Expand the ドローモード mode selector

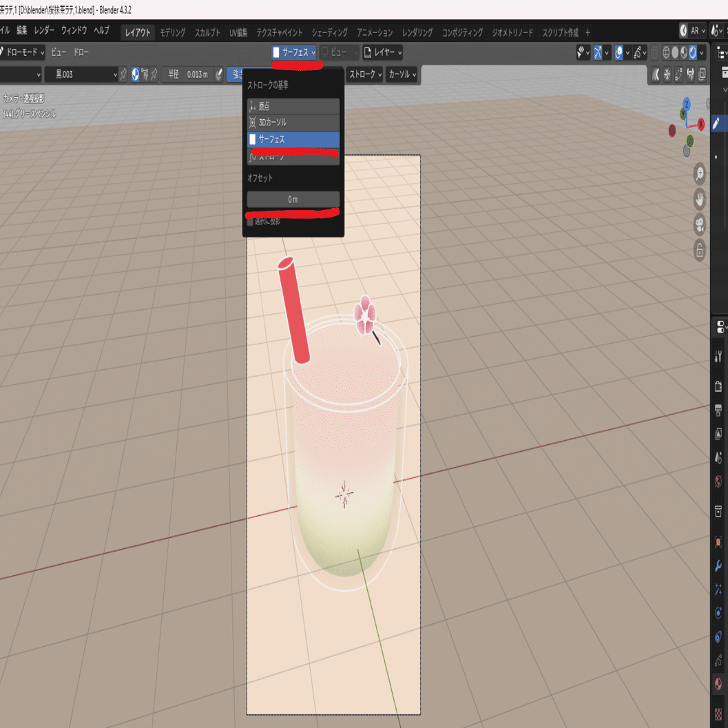23,52
